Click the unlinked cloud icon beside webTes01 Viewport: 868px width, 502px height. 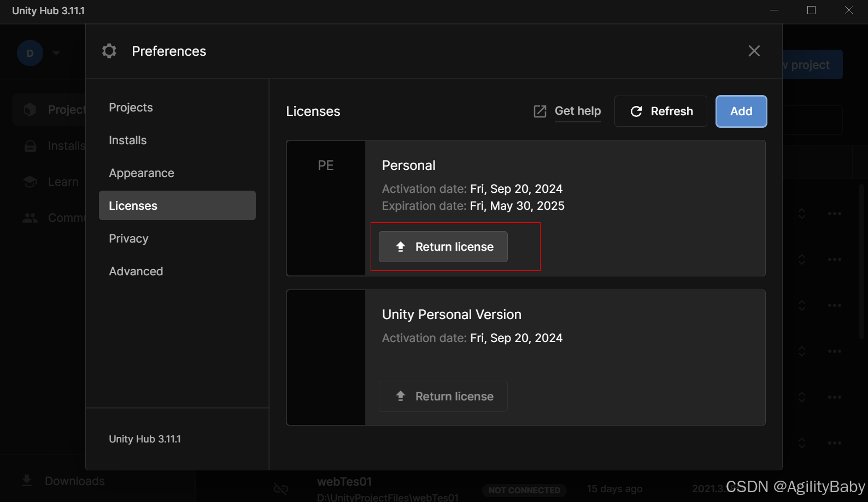281,489
